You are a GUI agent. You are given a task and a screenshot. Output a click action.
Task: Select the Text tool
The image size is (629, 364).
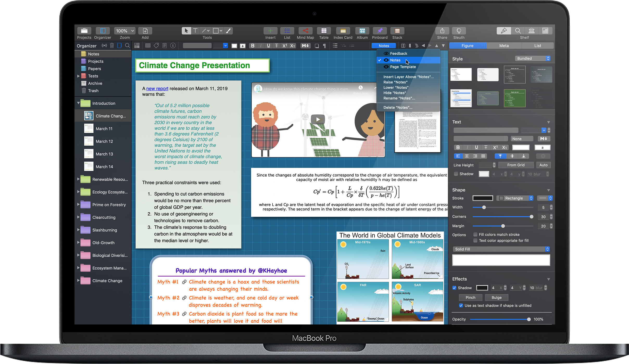(195, 30)
